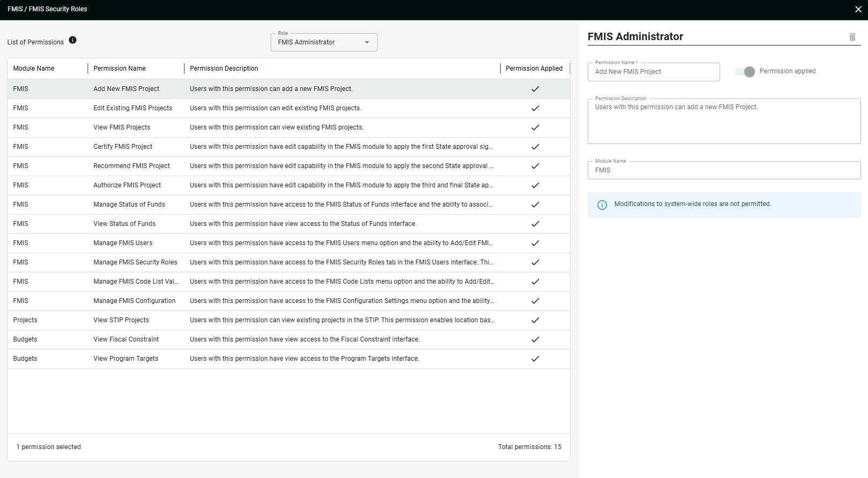This screenshot has width=868, height=478.
Task: Click the Module Name input field
Action: point(724,170)
